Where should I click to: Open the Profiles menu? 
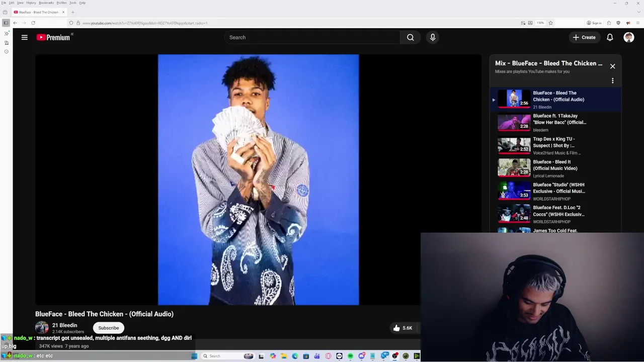coord(61,3)
